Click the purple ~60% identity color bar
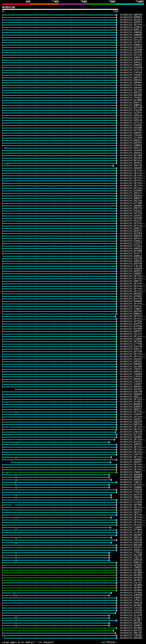The image size is (146, 644). pos(73,4)
